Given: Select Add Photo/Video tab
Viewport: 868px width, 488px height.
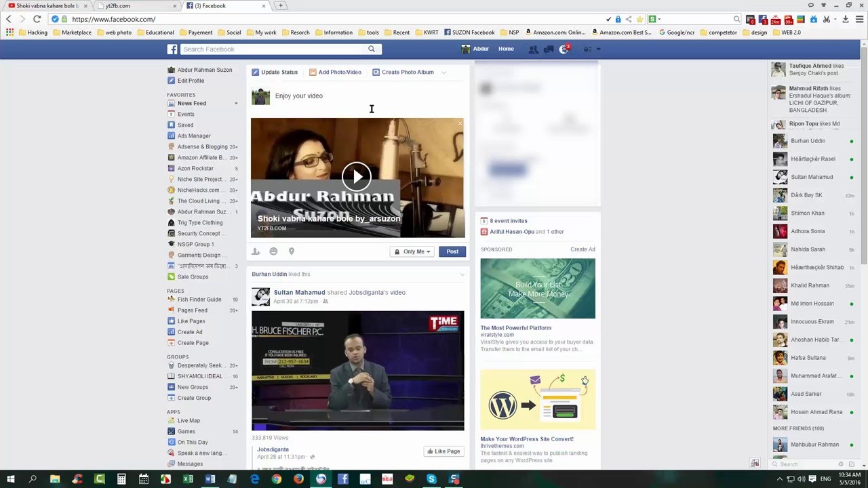Looking at the screenshot, I should click(335, 73).
